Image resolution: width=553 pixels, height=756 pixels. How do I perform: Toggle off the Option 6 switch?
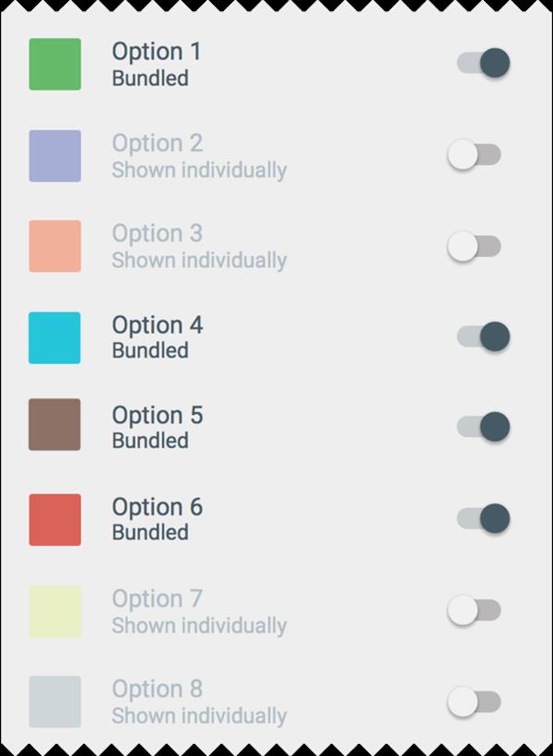point(483,518)
